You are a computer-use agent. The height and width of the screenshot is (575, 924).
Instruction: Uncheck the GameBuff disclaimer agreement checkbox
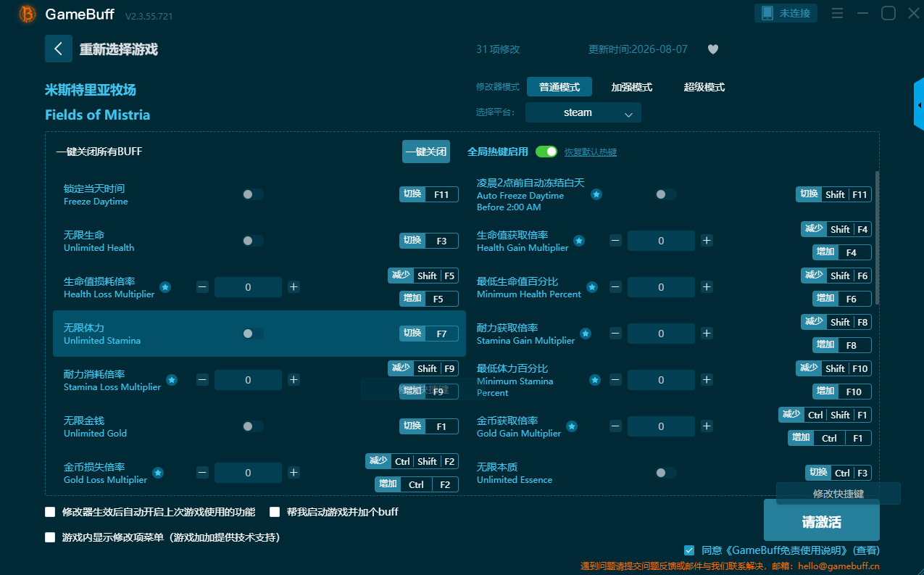tap(689, 550)
